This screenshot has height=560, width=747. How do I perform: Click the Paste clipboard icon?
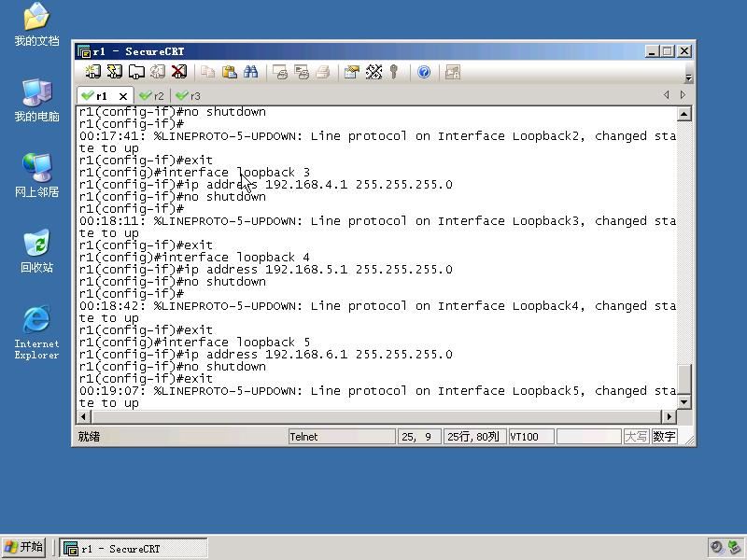coord(230,72)
